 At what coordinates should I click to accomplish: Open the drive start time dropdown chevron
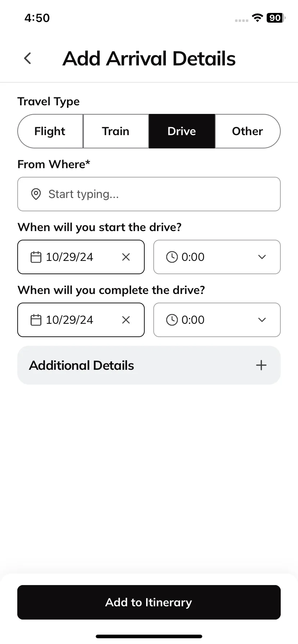262,257
